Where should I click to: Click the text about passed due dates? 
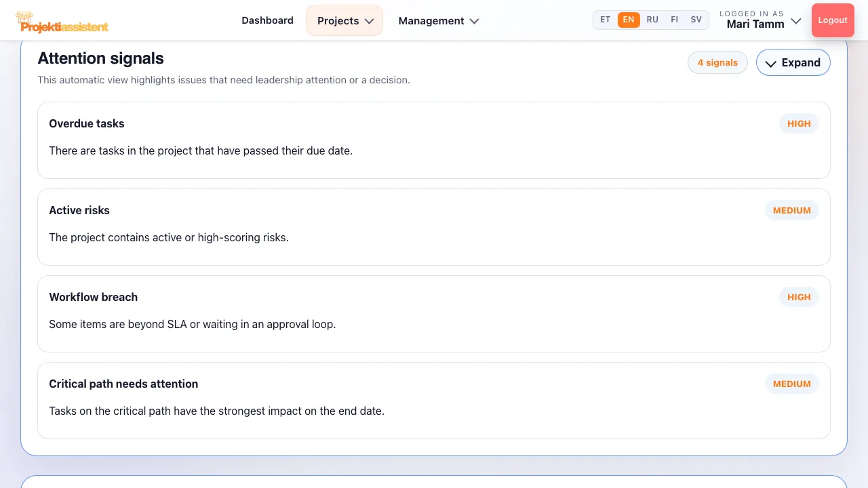coord(201,150)
